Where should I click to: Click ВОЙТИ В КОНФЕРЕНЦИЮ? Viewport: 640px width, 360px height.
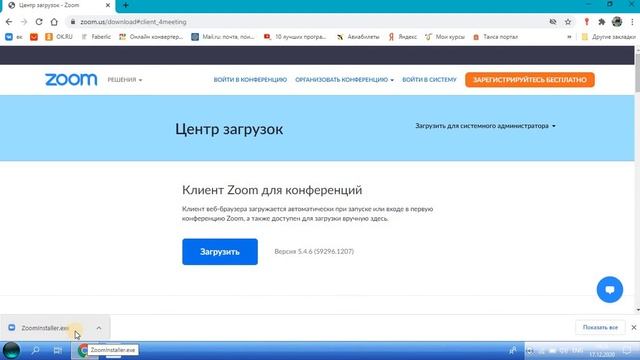[250, 80]
